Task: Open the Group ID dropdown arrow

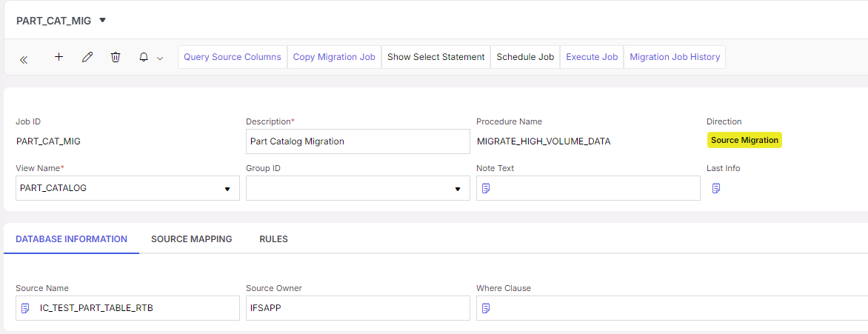Action: click(458, 189)
